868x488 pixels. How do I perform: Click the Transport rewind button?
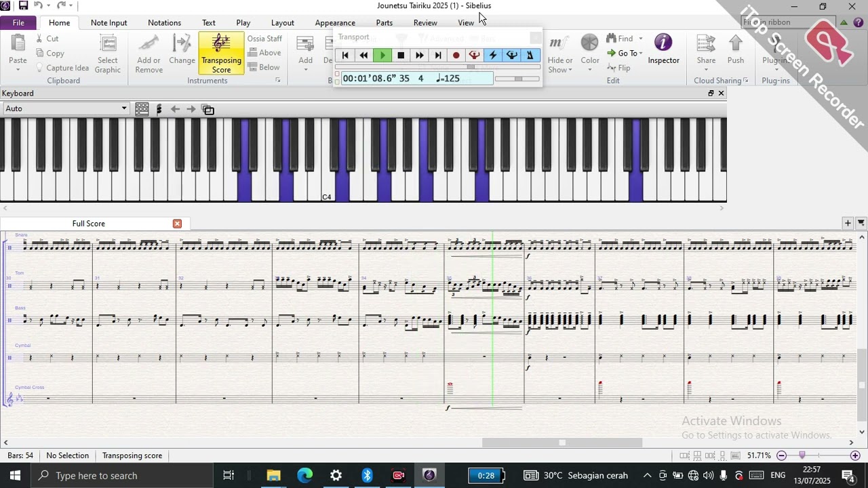(363, 56)
